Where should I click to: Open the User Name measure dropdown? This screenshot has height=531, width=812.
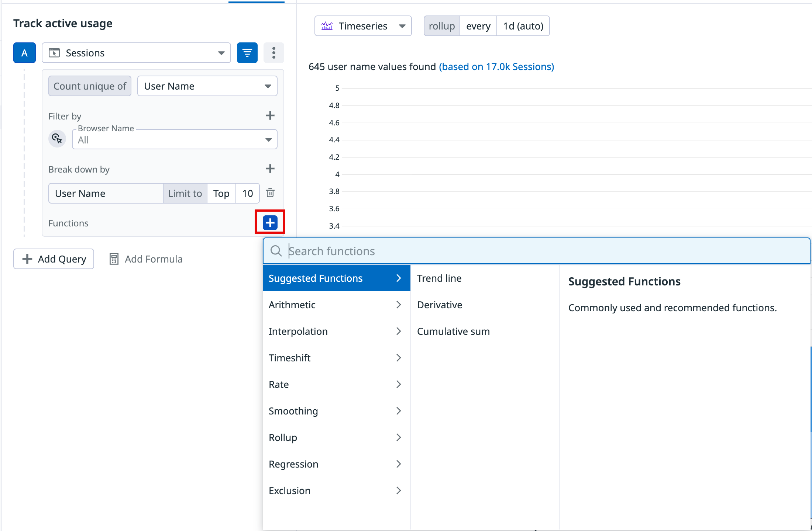[207, 86]
